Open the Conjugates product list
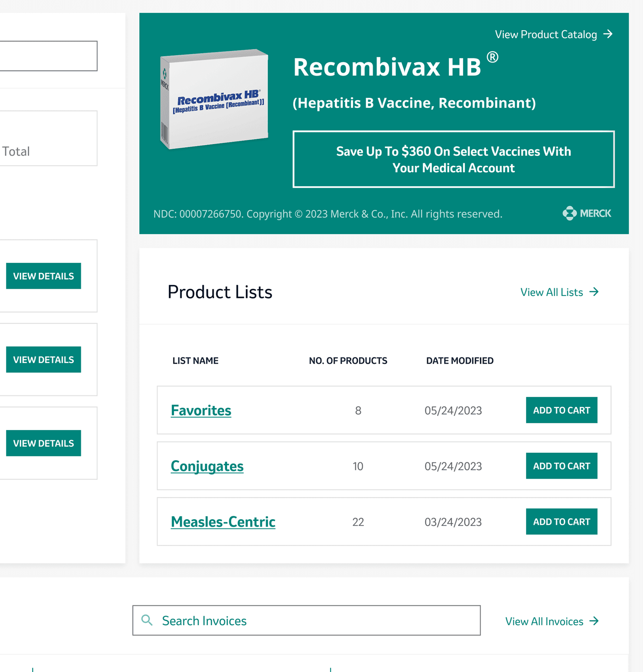Screen dimensions: 643x672 point(207,466)
